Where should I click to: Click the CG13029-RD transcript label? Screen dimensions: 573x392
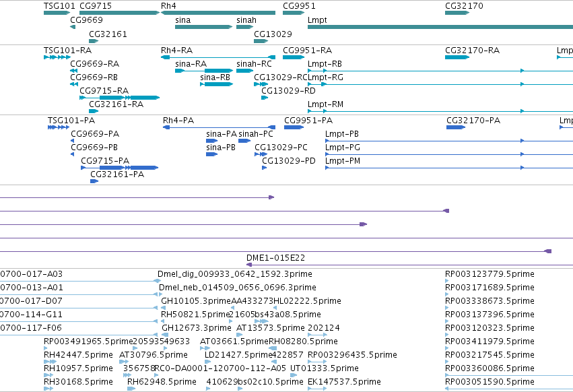(288, 91)
